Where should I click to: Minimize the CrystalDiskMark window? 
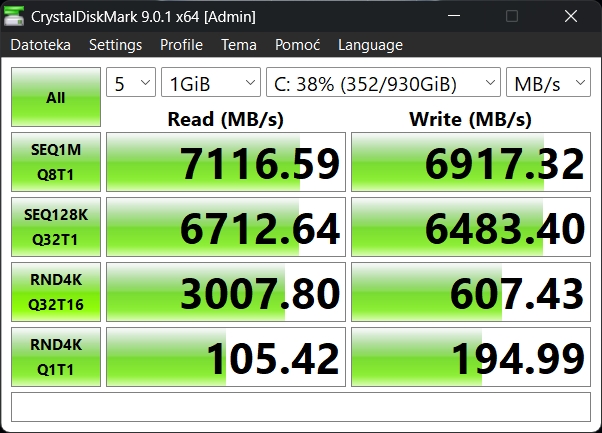(x=454, y=16)
